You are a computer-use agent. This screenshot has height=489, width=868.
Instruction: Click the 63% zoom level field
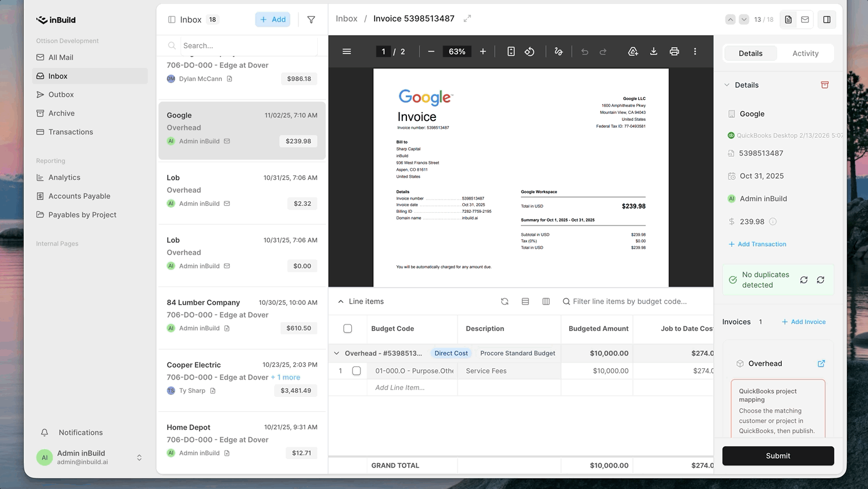(x=457, y=51)
